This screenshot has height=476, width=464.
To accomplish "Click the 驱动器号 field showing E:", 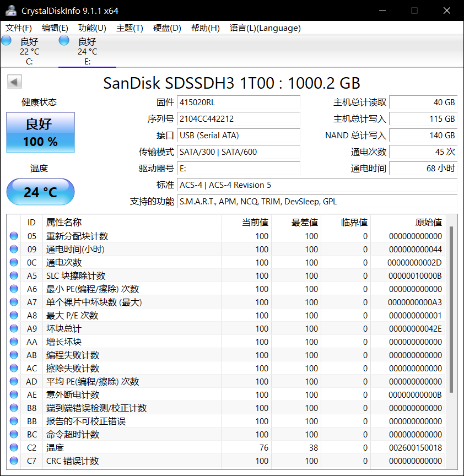I will pos(239,169).
